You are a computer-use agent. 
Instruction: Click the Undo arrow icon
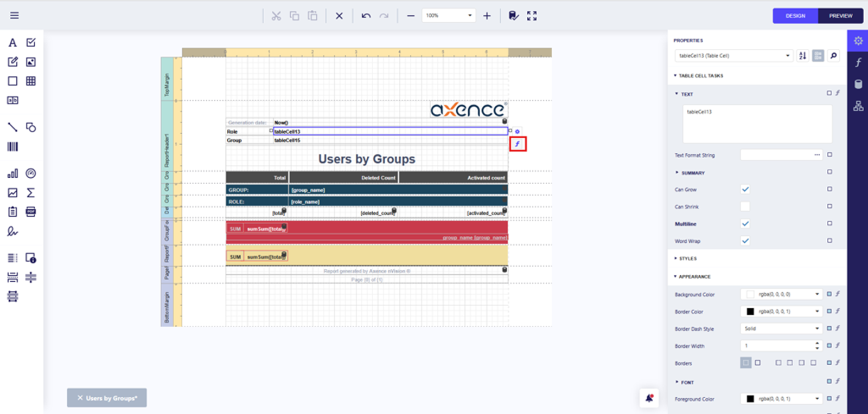[366, 16]
